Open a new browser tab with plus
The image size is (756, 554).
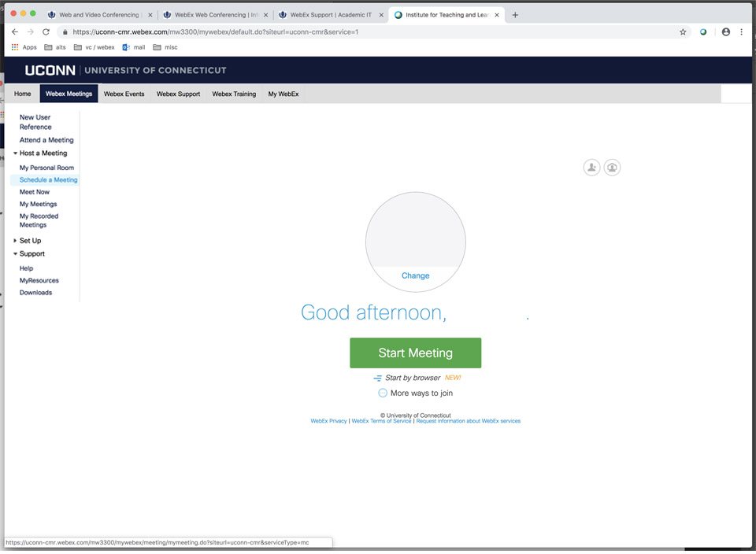[x=515, y=15]
